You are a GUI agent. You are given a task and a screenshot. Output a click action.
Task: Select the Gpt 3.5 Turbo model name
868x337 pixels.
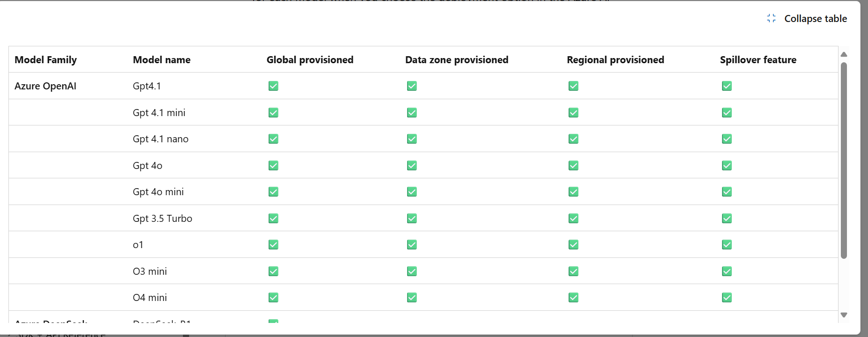162,219
